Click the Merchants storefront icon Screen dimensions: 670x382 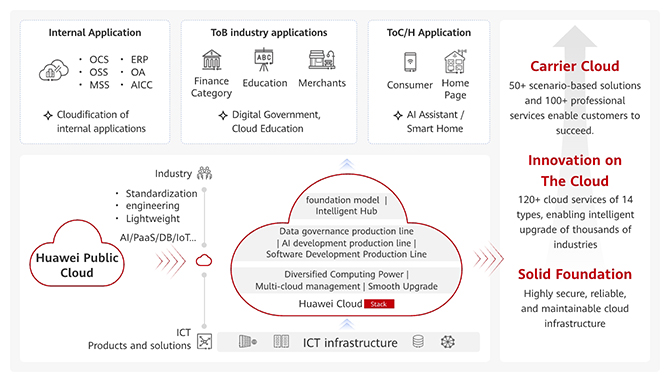tap(322, 59)
